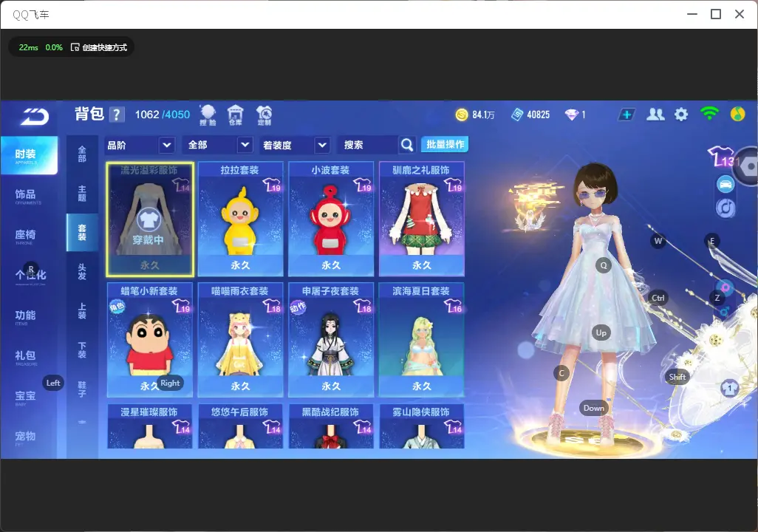Click the shirt level 19 icon on 拉拉套装
758x532 pixels.
pyautogui.click(x=272, y=185)
